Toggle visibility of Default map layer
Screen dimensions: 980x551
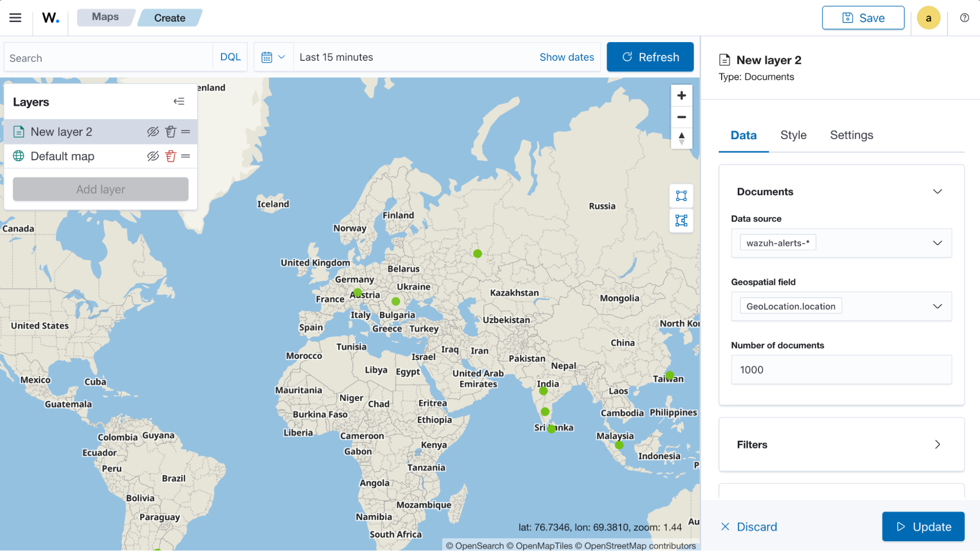152,156
